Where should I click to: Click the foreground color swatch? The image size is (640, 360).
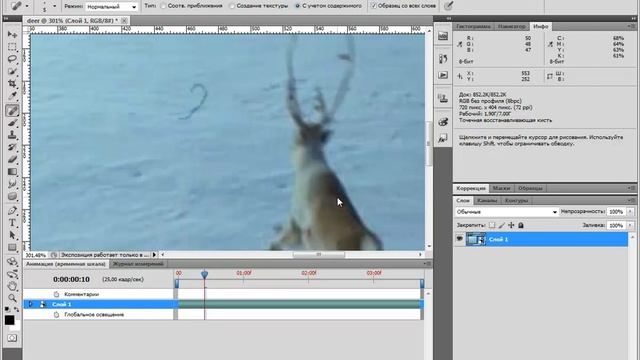tap(9, 320)
